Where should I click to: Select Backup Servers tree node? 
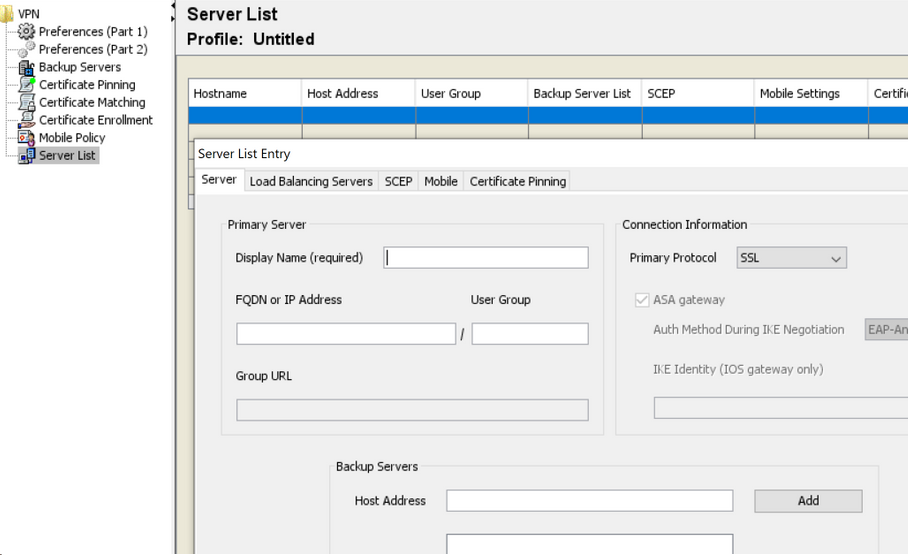80,67
